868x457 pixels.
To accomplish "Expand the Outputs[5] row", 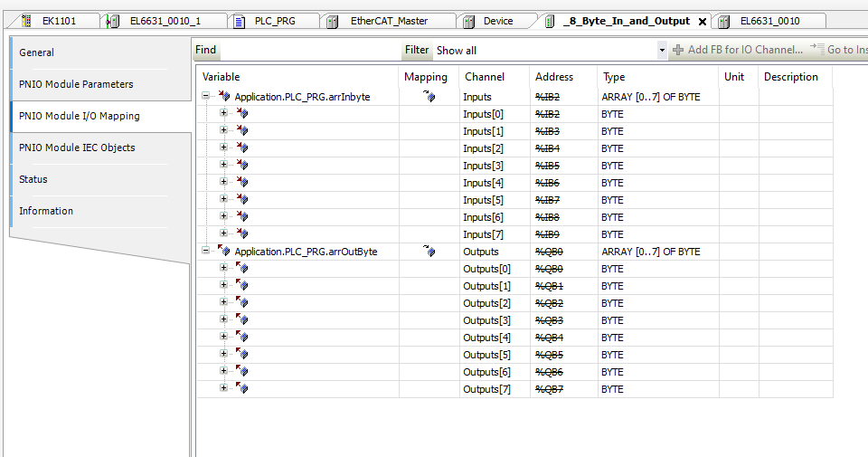I will click(223, 354).
